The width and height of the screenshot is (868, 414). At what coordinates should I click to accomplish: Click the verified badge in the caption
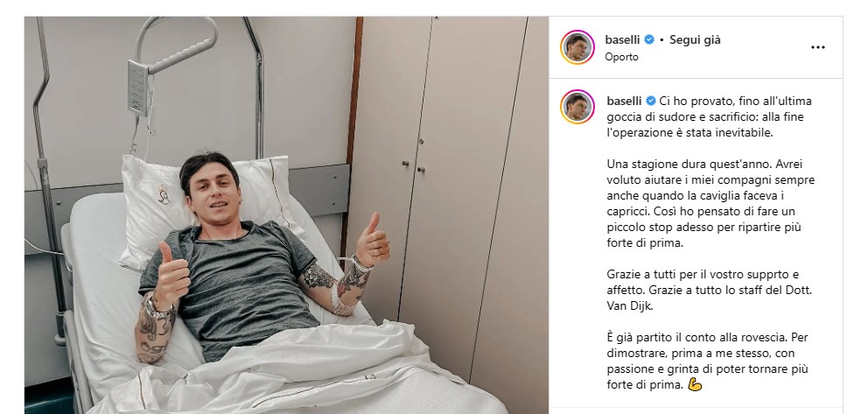tap(651, 102)
